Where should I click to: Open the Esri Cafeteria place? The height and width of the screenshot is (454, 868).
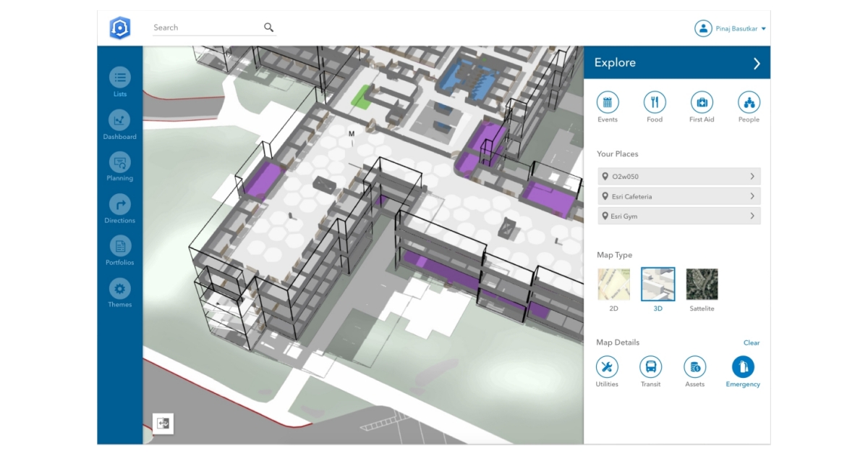point(678,196)
